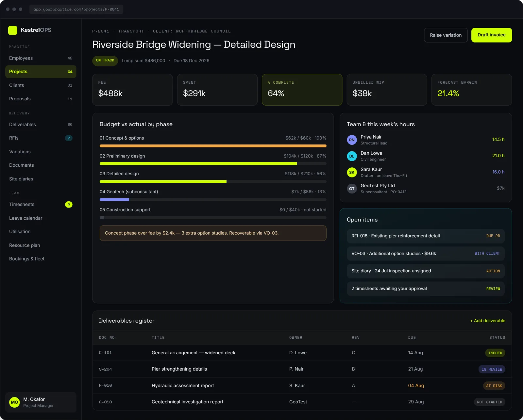The image size is (523, 420).
Task: Open Sara Kaur's SK avatar
Action: pyautogui.click(x=352, y=172)
